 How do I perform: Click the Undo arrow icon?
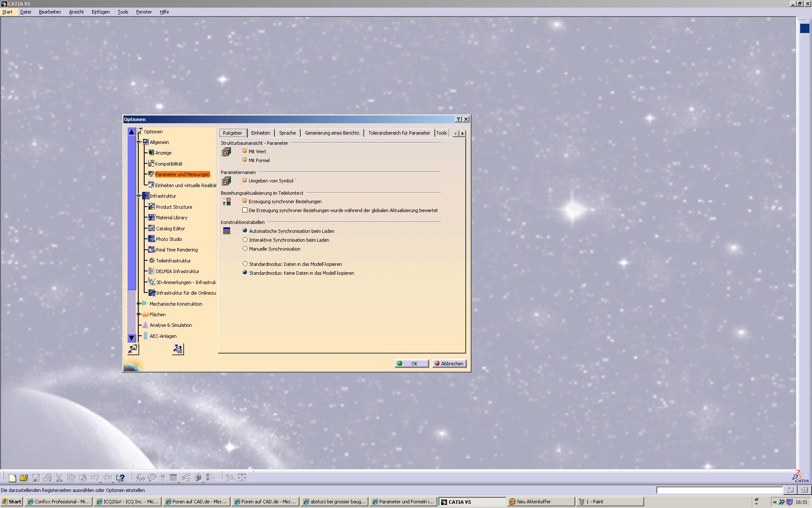(x=95, y=478)
